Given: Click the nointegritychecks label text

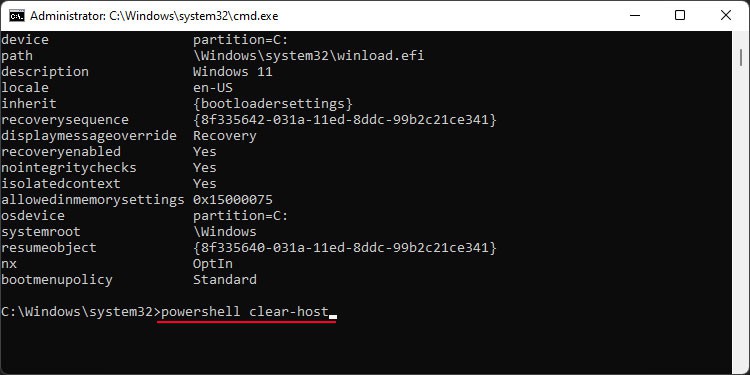Looking at the screenshot, I should point(68,168).
